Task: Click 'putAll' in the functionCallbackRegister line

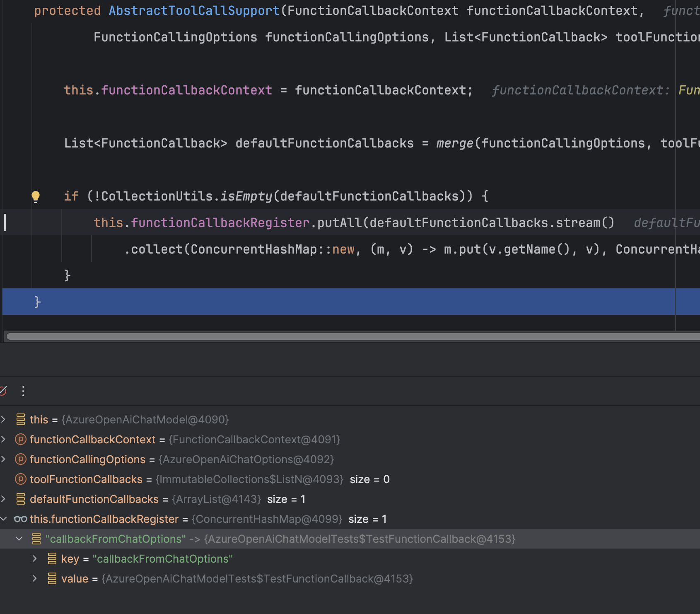Action: point(340,223)
